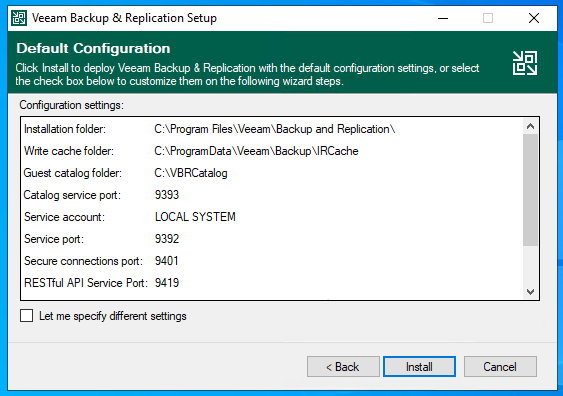Click the Veeam title bar app icon
This screenshot has height=396, width=563.
coord(19,18)
